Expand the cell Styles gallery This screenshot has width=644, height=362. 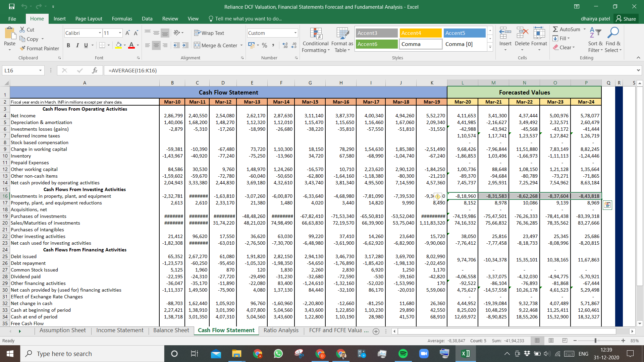(x=490, y=47)
